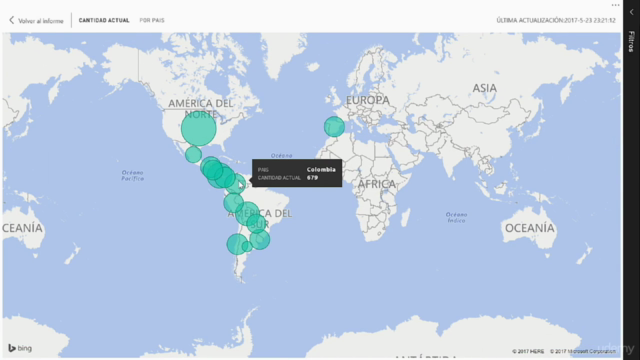Click the OCEANÍA label near Australia
Viewport: 640px width, 360px height.
(x=530, y=228)
